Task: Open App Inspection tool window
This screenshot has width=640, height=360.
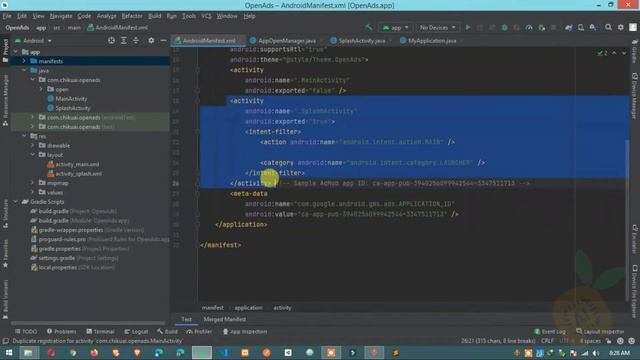Action: 245,331
